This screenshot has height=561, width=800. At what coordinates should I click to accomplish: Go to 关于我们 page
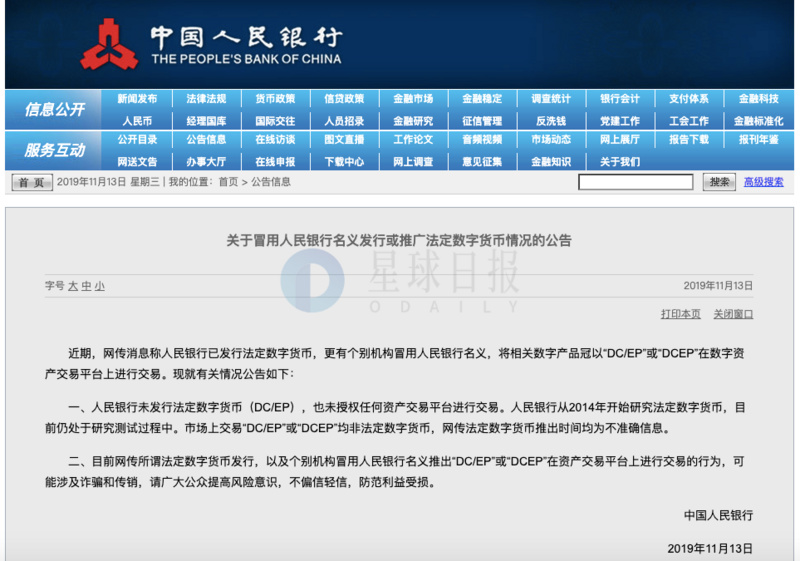click(x=619, y=162)
